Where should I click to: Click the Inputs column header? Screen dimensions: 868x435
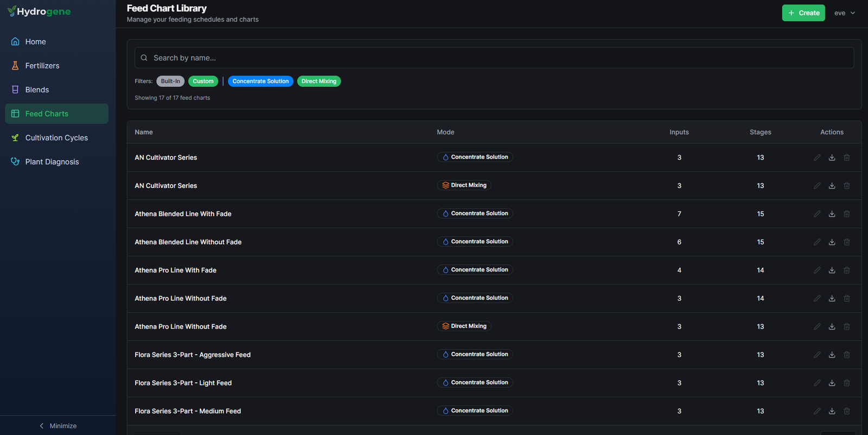click(679, 133)
